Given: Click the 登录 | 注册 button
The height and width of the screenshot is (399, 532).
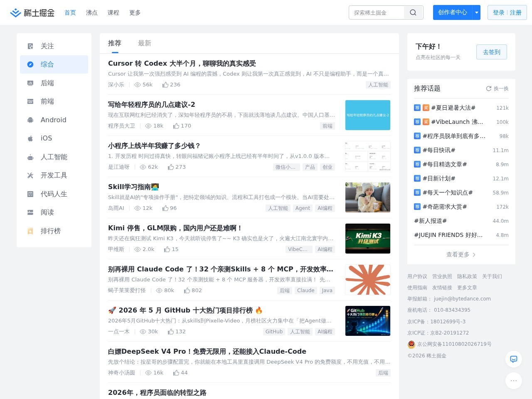Looking at the screenshot, I should (507, 12).
